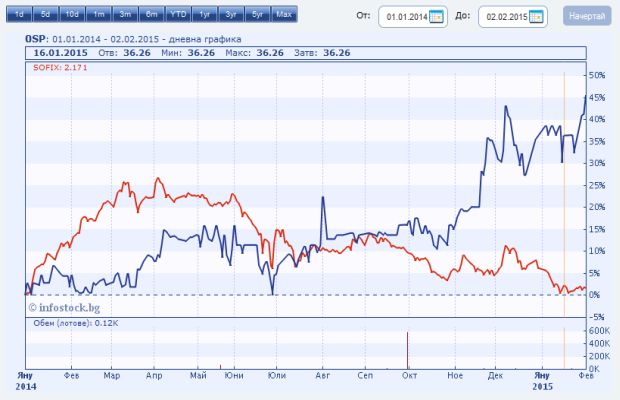Open calendar icon for start date
Image resolution: width=620 pixels, height=400 pixels.
coord(436,17)
